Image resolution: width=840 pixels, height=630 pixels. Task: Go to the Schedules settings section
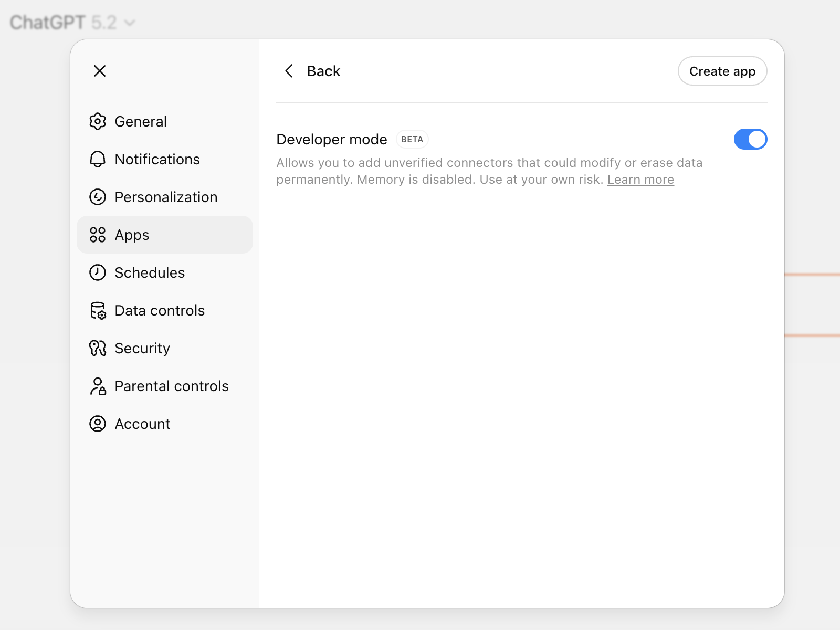150,272
